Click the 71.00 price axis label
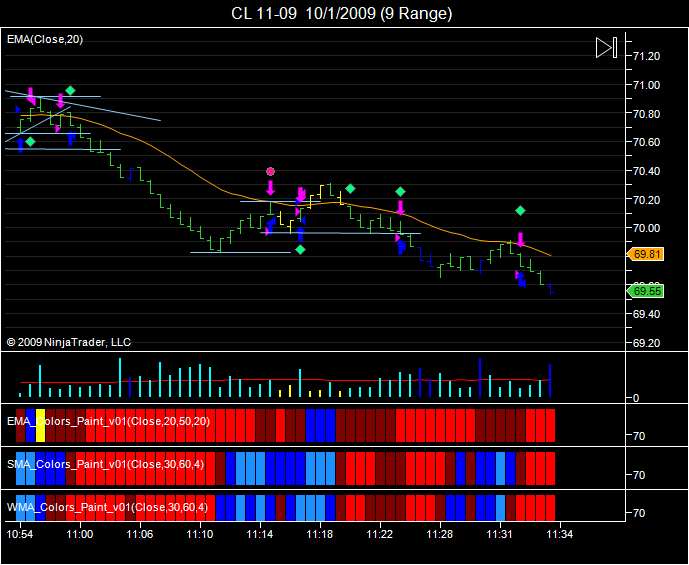689x565 pixels. point(646,85)
